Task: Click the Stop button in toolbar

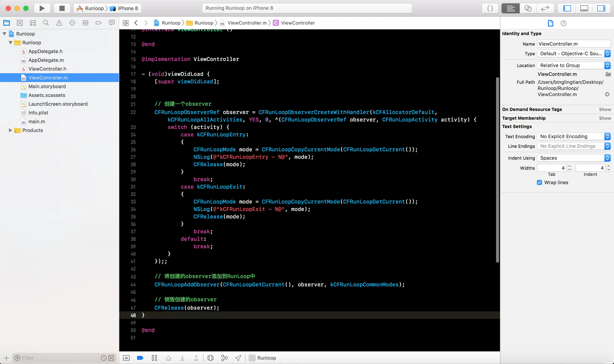Action: 62,8
